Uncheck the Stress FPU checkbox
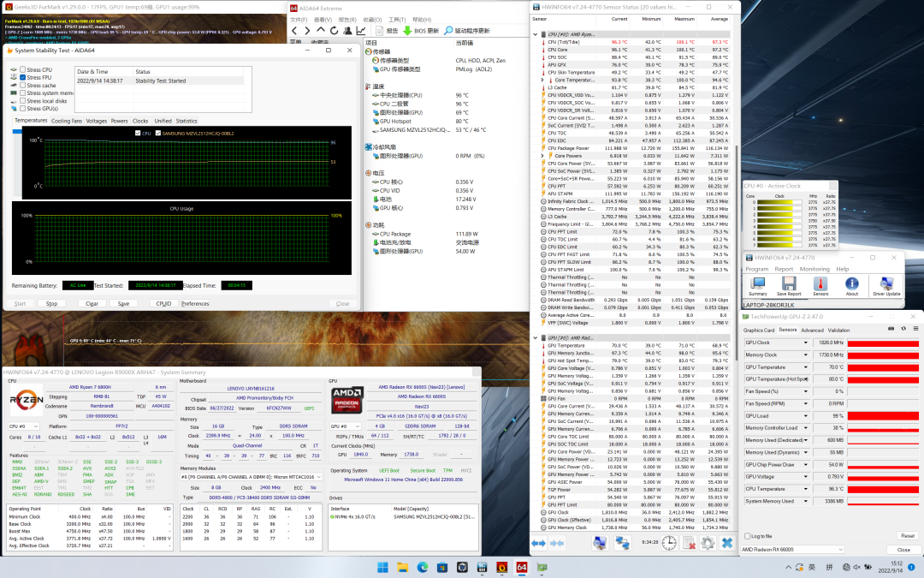This screenshot has height=578, width=924. [x=22, y=78]
